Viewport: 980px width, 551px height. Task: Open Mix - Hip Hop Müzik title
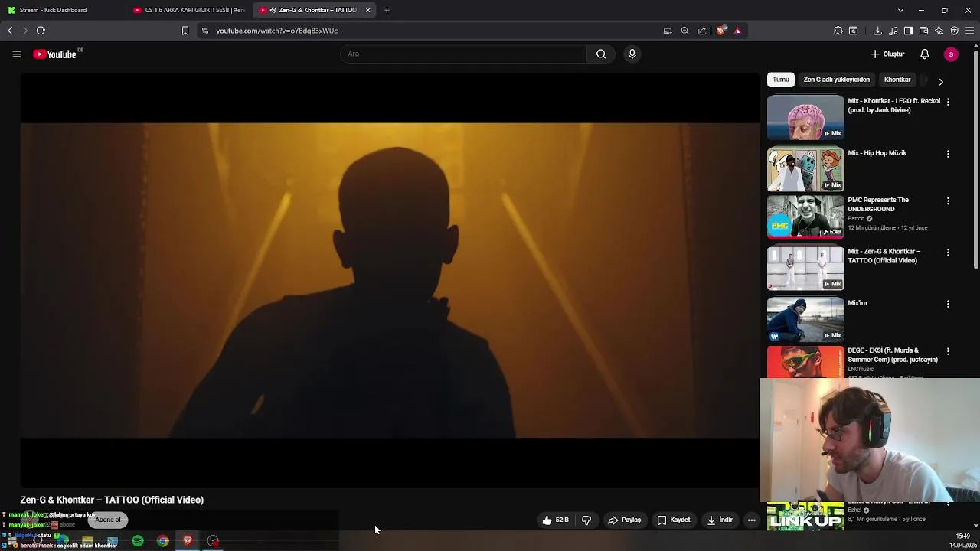click(x=877, y=153)
